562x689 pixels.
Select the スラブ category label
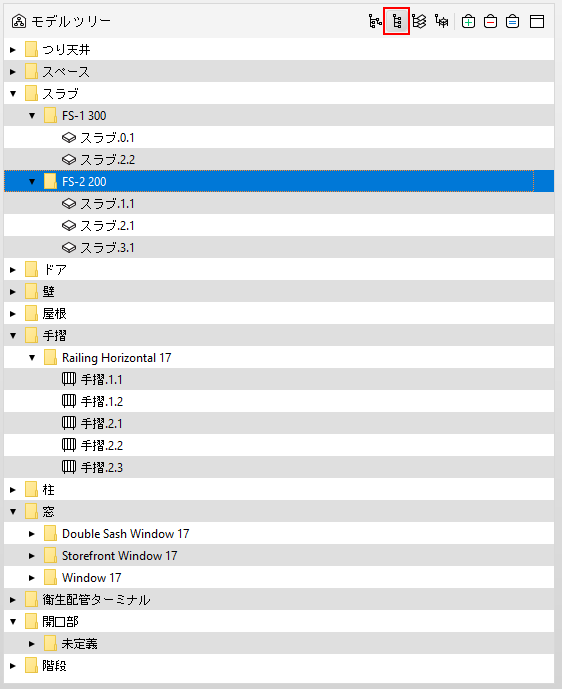pyautogui.click(x=61, y=94)
